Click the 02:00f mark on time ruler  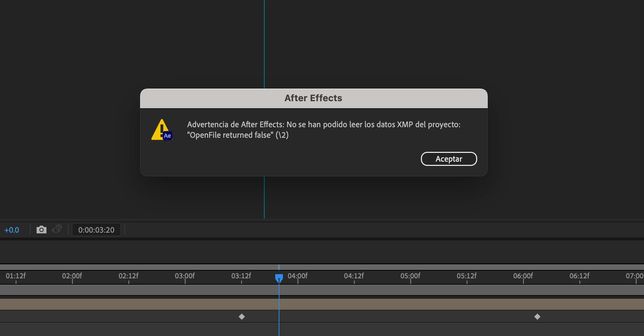click(x=72, y=276)
